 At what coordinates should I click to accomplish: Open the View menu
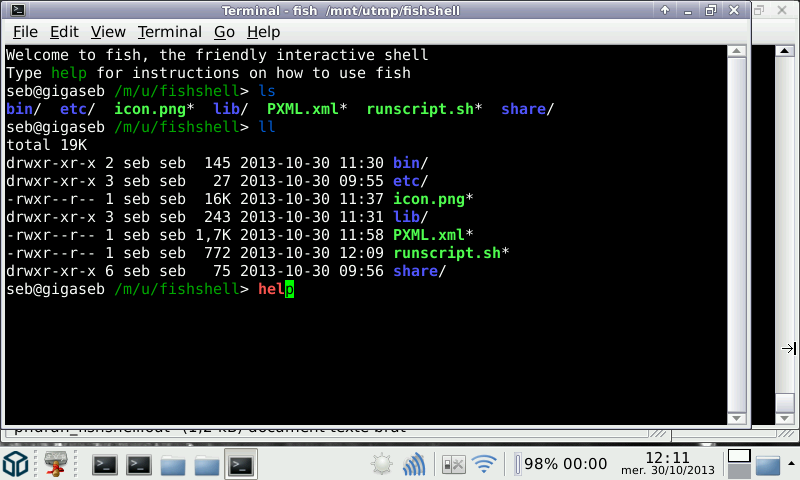pos(108,32)
